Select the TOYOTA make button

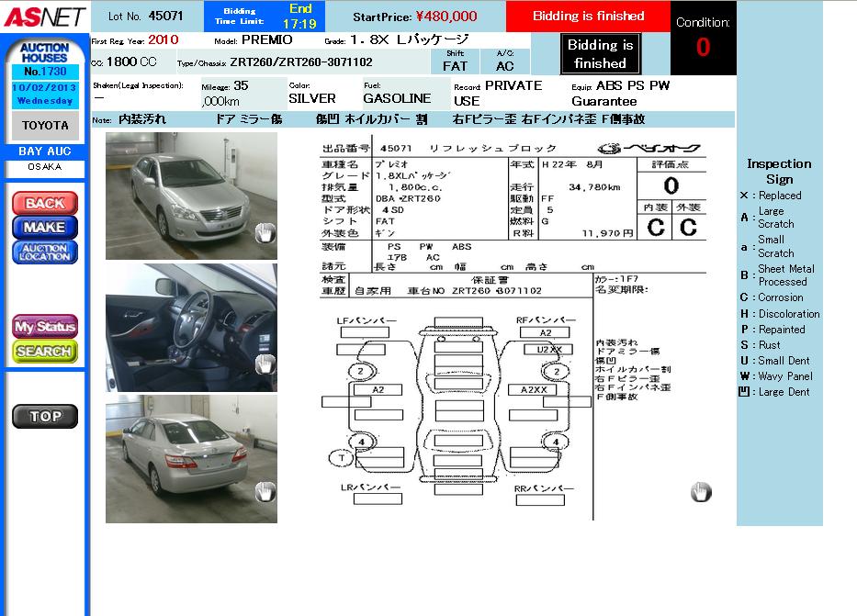45,125
